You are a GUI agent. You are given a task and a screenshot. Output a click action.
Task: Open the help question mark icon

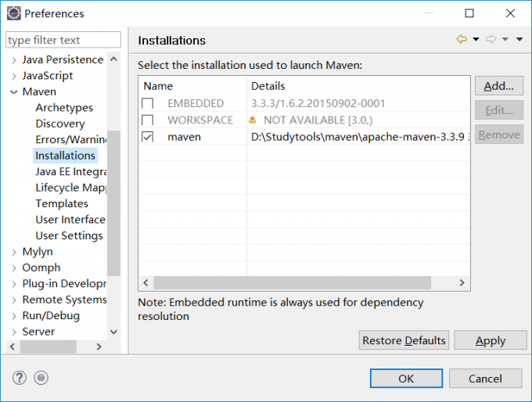20,378
